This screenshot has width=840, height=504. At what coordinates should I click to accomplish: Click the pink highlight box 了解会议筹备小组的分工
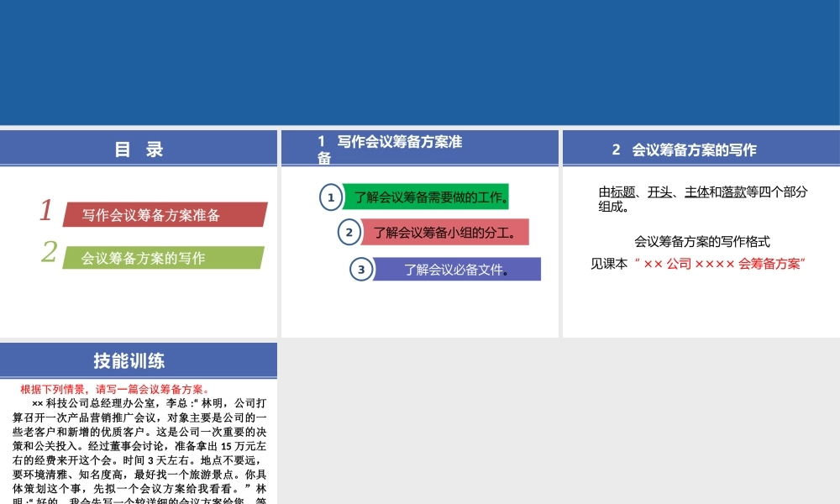[x=444, y=232]
